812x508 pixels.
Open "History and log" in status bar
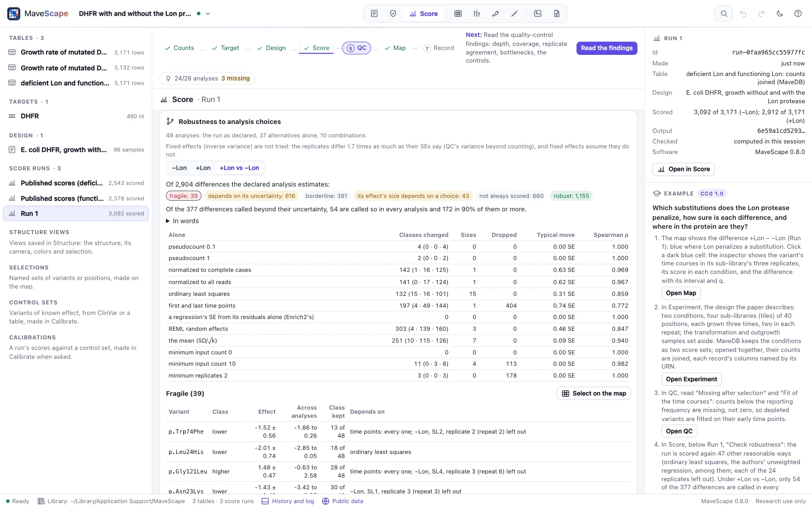[288, 501]
